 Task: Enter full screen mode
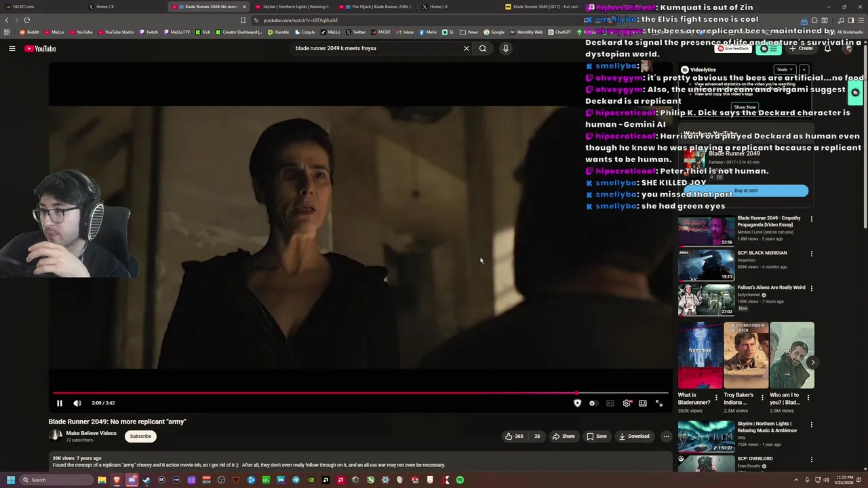click(659, 403)
